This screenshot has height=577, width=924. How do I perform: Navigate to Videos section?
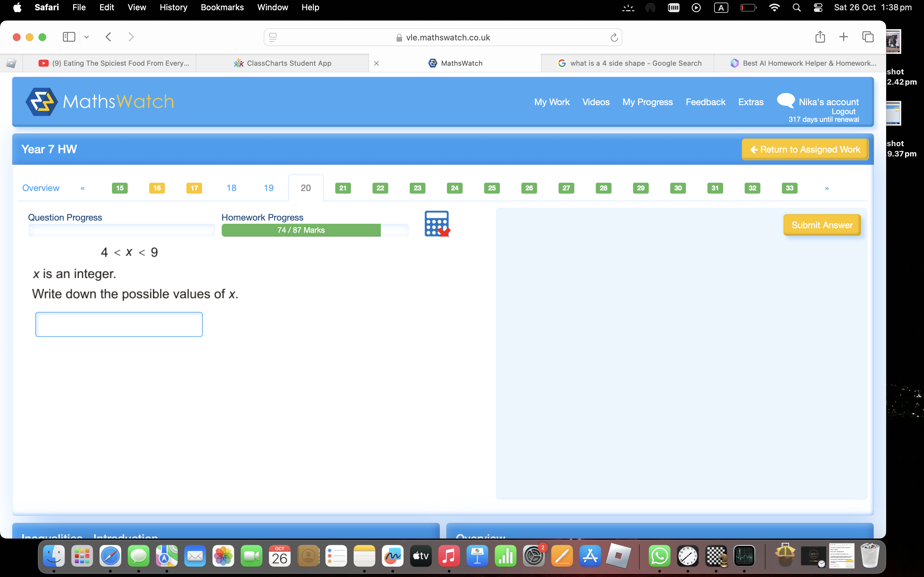pyautogui.click(x=595, y=102)
